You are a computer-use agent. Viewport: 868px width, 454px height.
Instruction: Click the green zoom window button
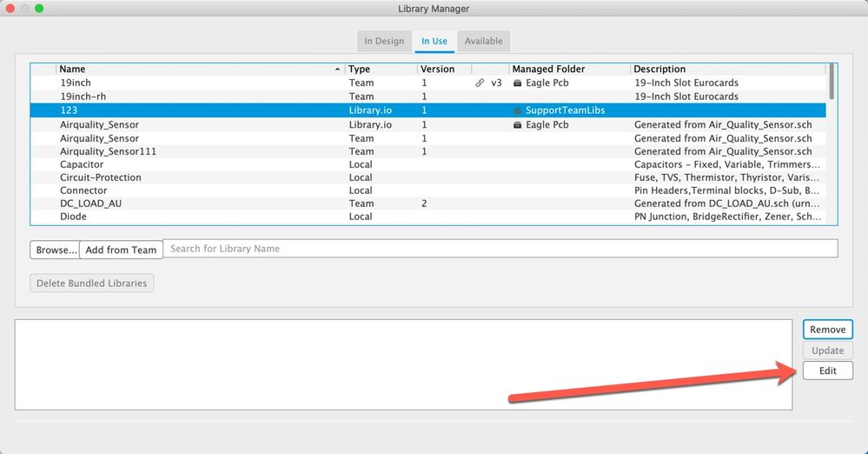(x=39, y=9)
